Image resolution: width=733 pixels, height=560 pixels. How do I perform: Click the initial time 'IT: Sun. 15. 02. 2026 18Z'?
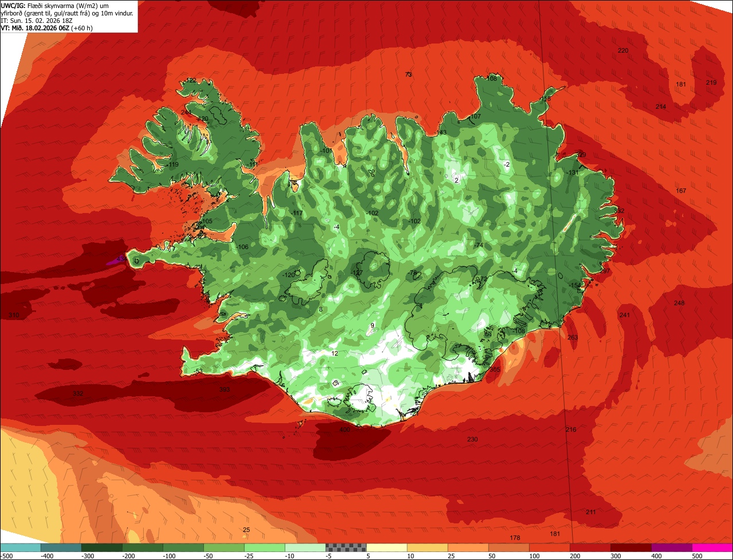[37, 20]
